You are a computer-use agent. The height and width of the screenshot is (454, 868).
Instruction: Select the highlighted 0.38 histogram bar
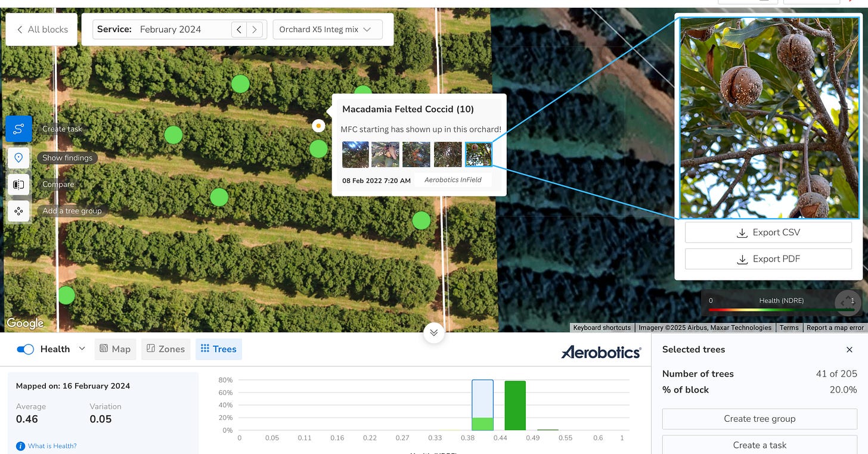pyautogui.click(x=483, y=405)
